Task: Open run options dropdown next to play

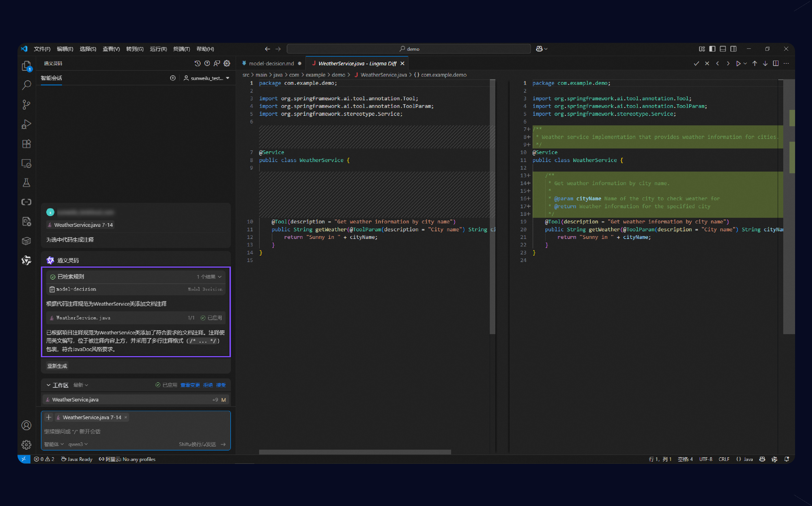Action: click(745, 63)
